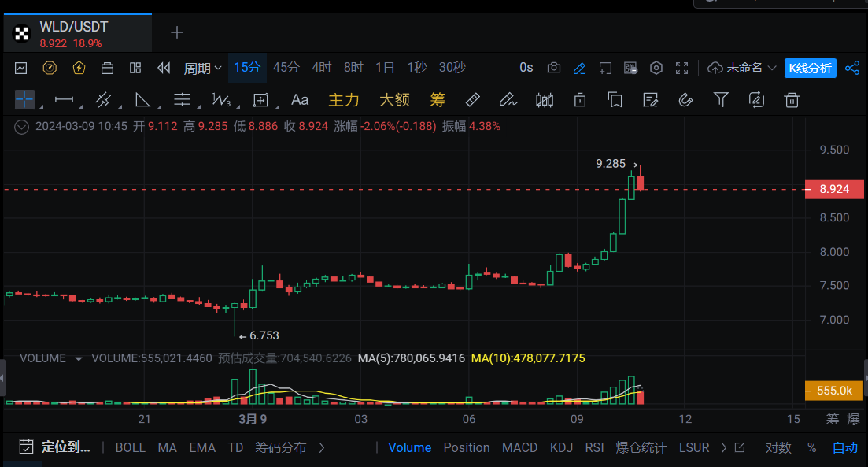The width and height of the screenshot is (868, 467).
Task: Click the share icon
Action: tap(851, 68)
